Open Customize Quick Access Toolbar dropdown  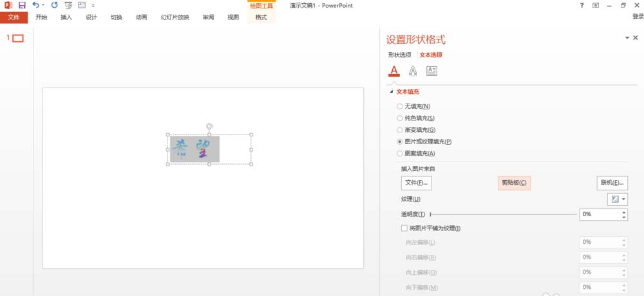[x=93, y=6]
